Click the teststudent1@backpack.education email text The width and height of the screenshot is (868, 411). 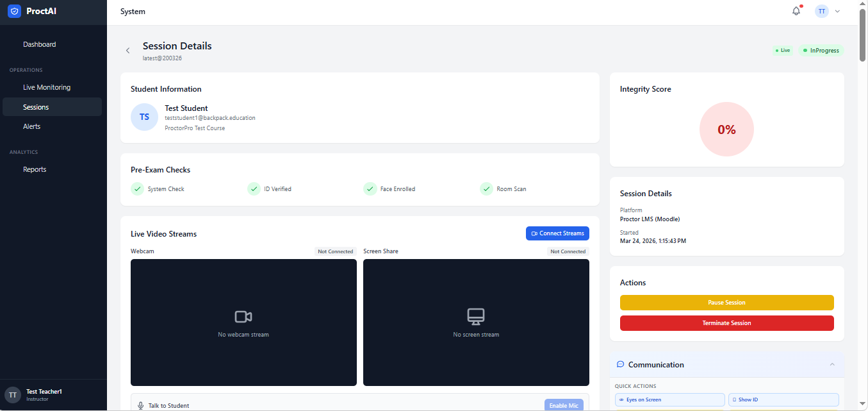pos(210,118)
